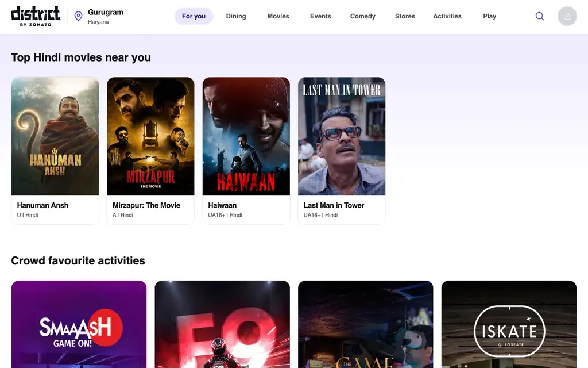Change the Gurugram location
This screenshot has width=588, height=368.
(x=106, y=12)
